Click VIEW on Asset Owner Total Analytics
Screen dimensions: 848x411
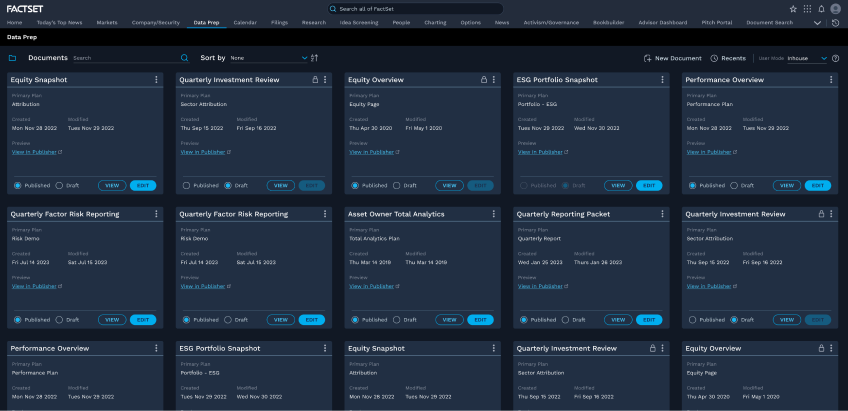449,320
